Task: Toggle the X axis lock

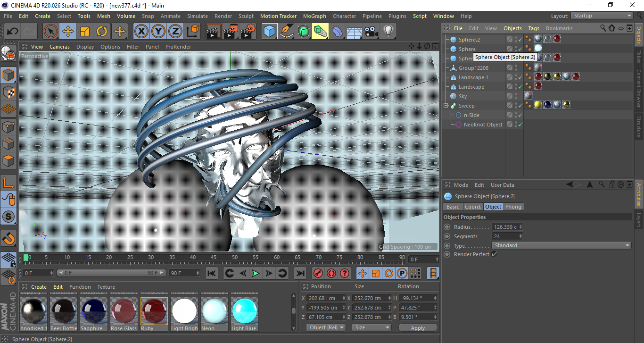Action: point(141,32)
